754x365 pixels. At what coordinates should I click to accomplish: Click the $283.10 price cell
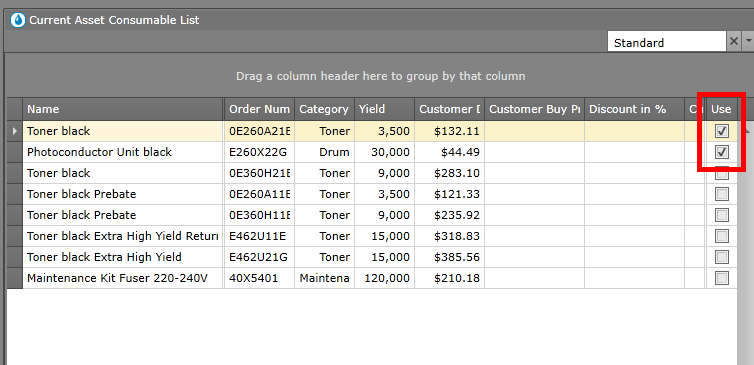point(449,173)
